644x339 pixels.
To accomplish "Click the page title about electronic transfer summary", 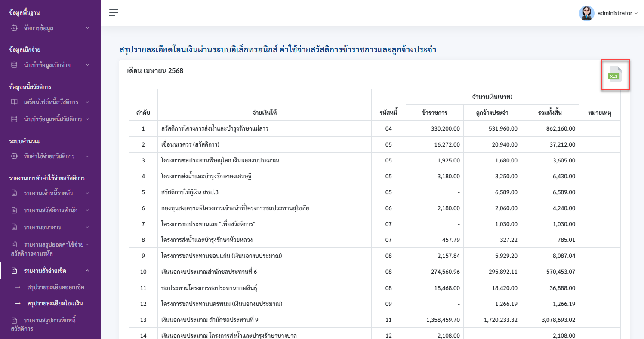I will tap(278, 50).
